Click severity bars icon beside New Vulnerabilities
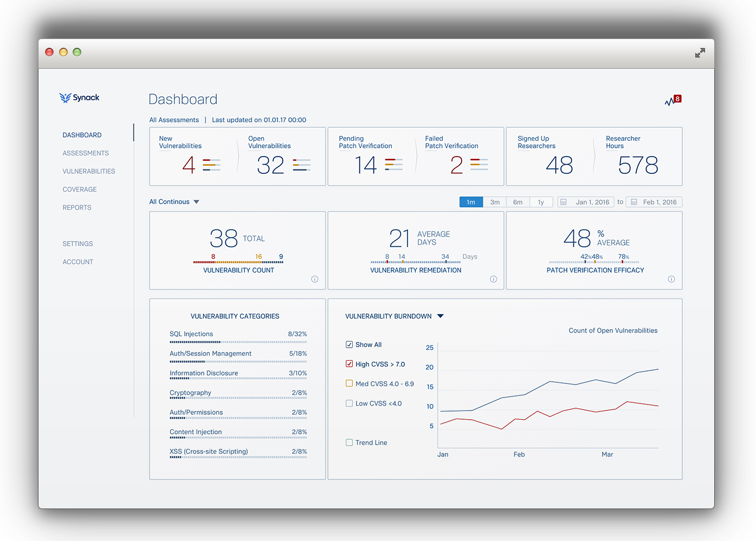 click(x=211, y=165)
